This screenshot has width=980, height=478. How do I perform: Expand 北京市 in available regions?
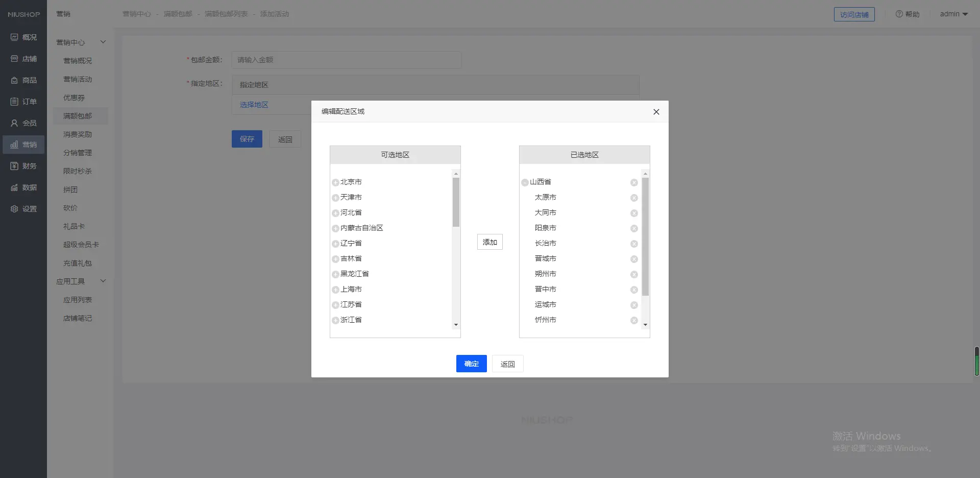click(335, 182)
